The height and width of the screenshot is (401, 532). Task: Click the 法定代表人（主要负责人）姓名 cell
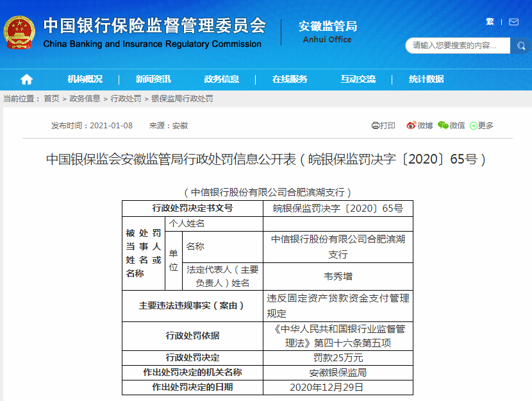222,277
